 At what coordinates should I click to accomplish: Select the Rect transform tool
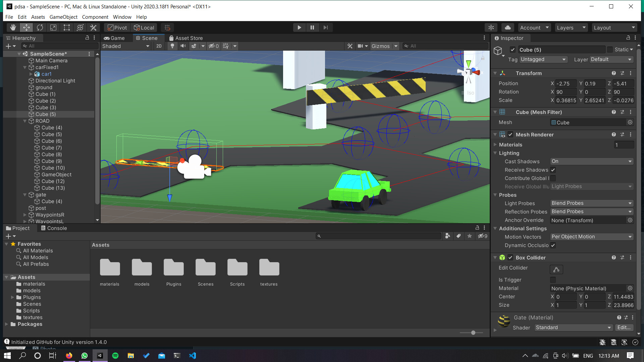[66, 27]
